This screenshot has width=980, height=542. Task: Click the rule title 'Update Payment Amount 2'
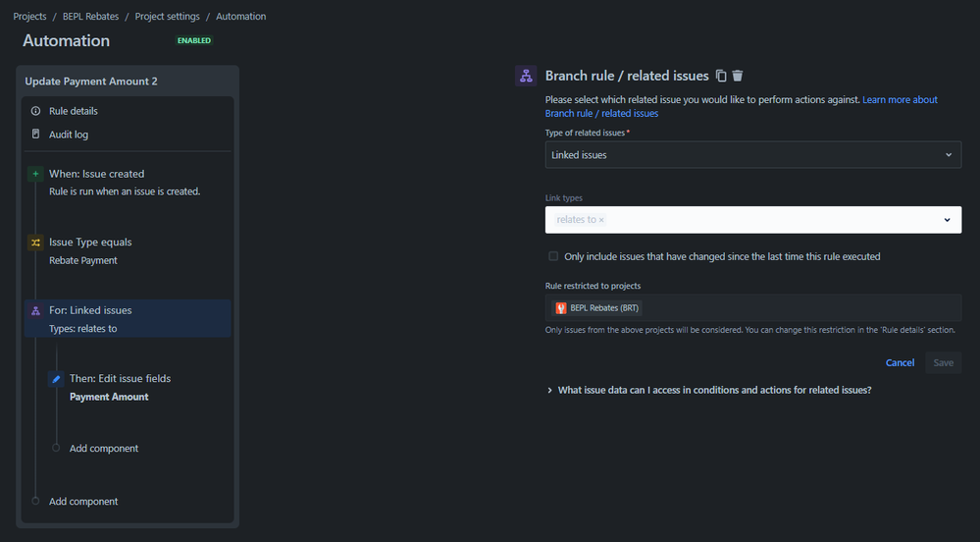click(x=91, y=81)
